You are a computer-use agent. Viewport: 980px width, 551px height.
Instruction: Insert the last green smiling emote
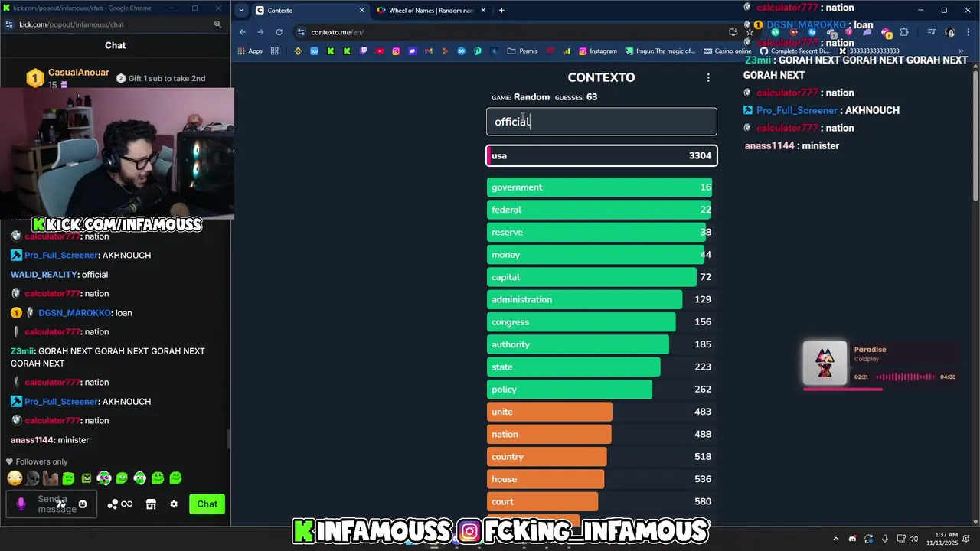(175, 478)
